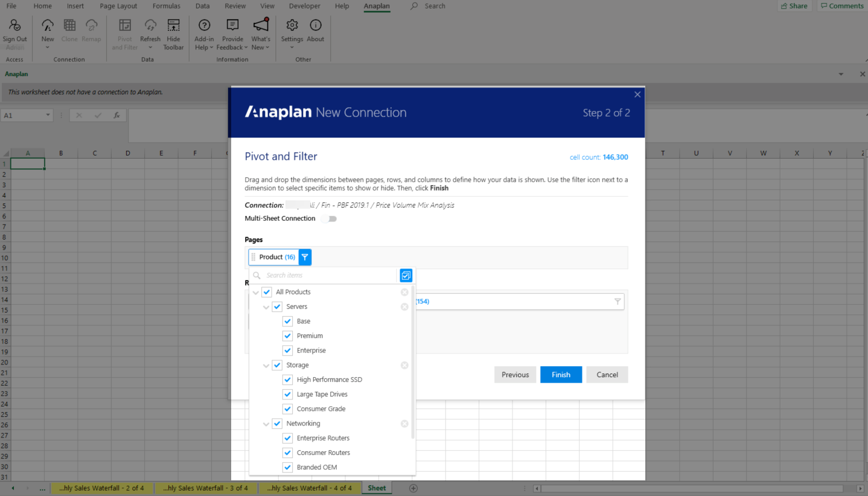Viewport: 868px width, 496px height.
Task: Open Add-in Help icon
Action: click(204, 25)
